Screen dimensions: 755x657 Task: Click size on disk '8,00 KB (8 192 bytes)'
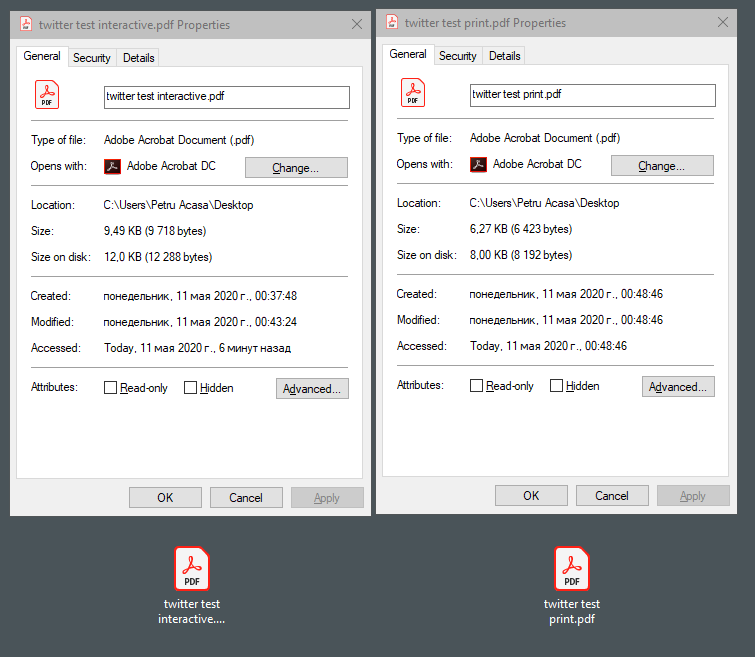pyautogui.click(x=521, y=255)
